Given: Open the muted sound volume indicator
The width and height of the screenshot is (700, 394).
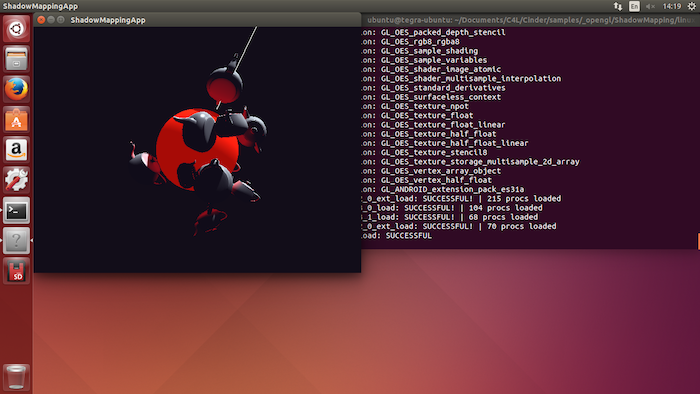Looking at the screenshot, I should tap(650, 6).
